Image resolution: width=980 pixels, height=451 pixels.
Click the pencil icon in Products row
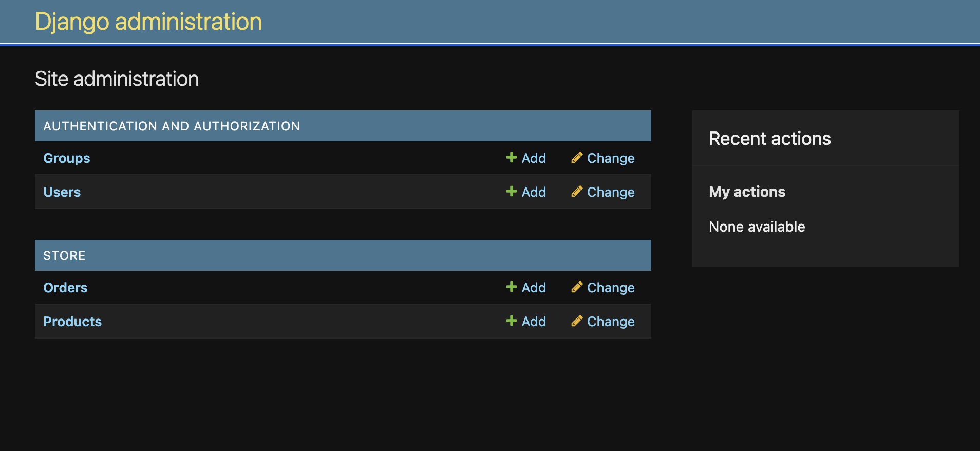pos(577,321)
